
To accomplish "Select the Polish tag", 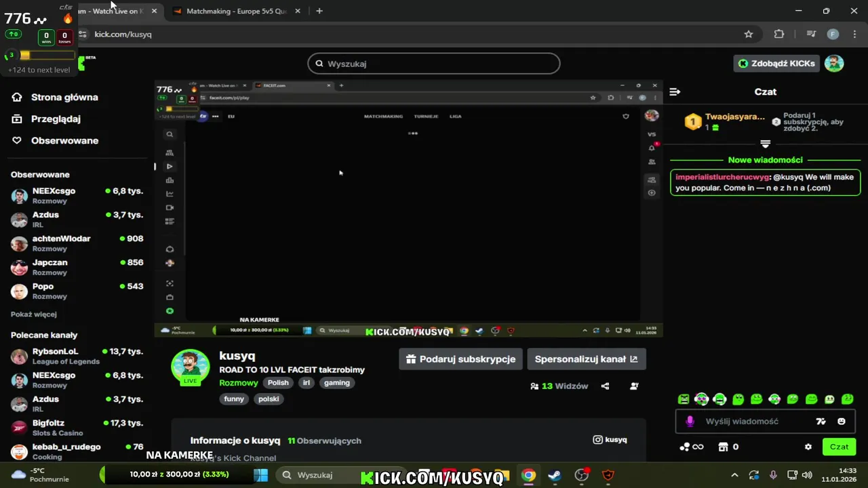I will pyautogui.click(x=278, y=383).
